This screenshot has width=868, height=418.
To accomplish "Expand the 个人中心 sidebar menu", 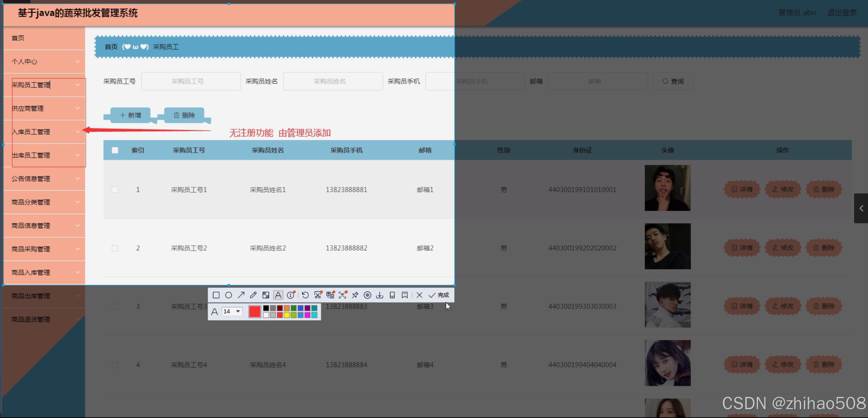I will 44,61.
